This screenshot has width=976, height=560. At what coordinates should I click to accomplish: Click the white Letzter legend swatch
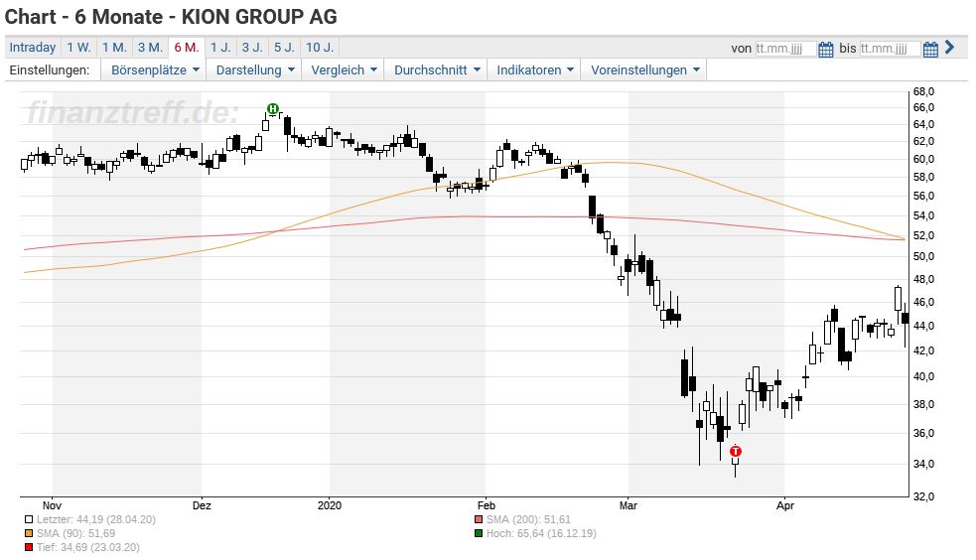[x=29, y=519]
